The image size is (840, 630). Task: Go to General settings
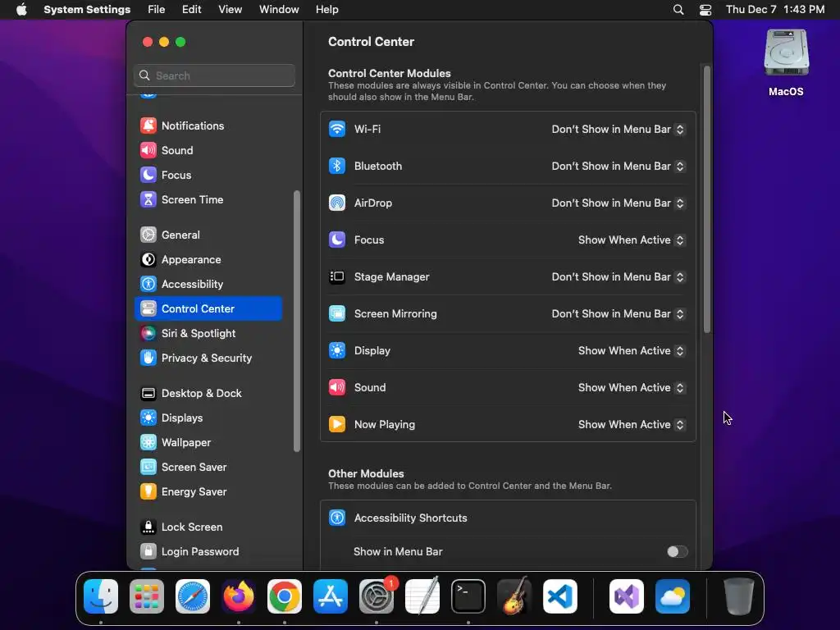(208, 235)
